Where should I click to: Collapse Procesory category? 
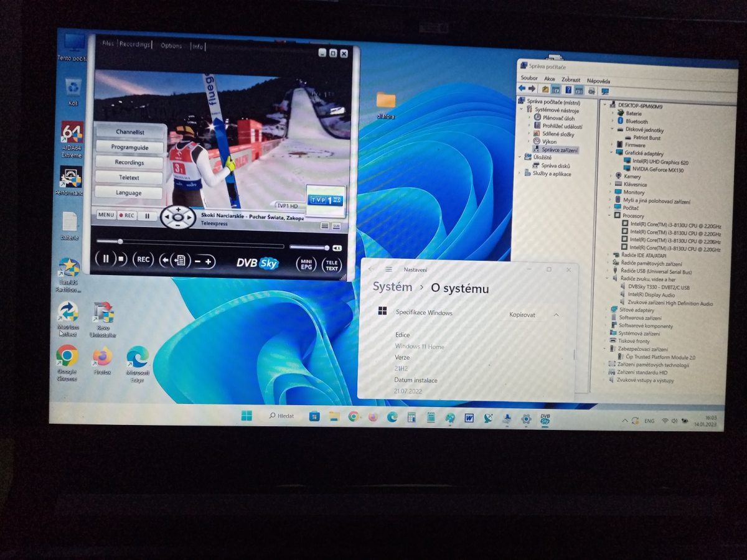click(609, 215)
